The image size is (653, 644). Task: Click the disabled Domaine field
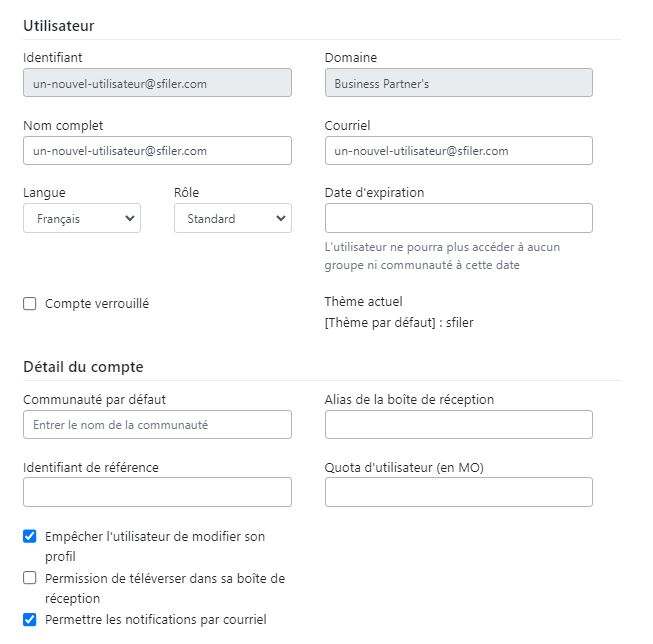(x=459, y=83)
